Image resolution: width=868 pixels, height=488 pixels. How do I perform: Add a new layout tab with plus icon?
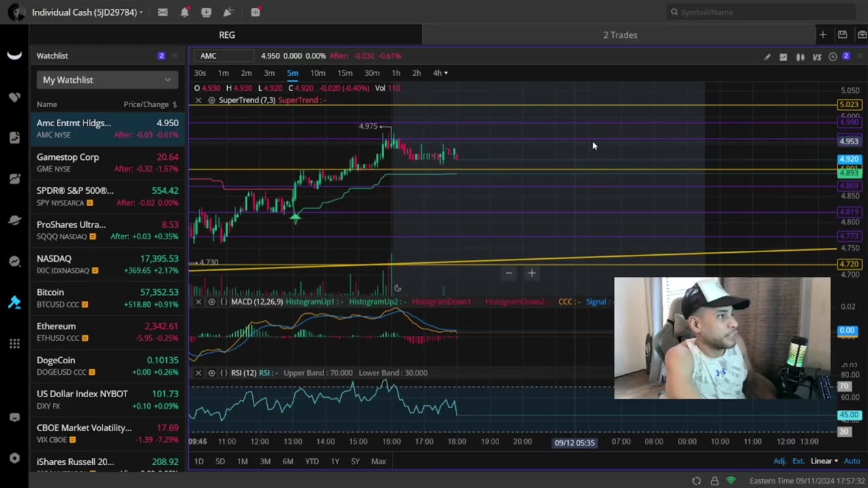pos(823,35)
